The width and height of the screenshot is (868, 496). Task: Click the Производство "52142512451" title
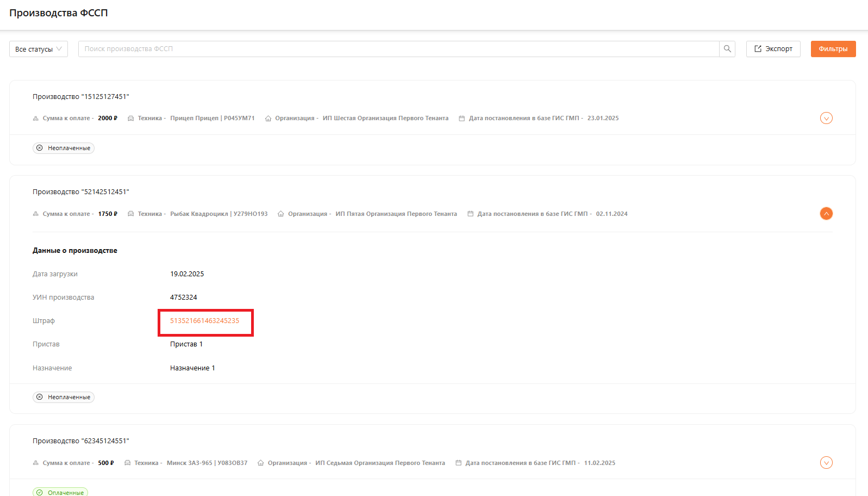[81, 192]
